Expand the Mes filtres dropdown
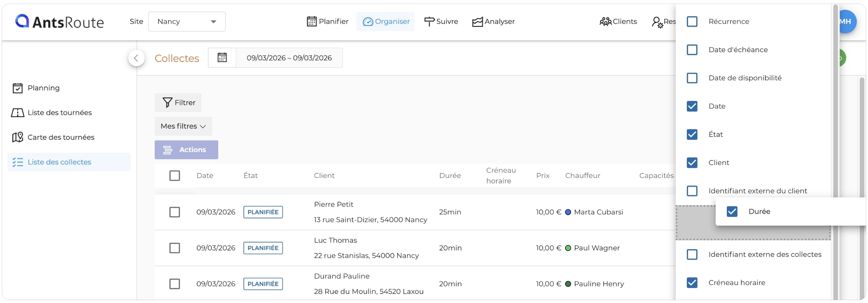The image size is (868, 303). [x=183, y=126]
